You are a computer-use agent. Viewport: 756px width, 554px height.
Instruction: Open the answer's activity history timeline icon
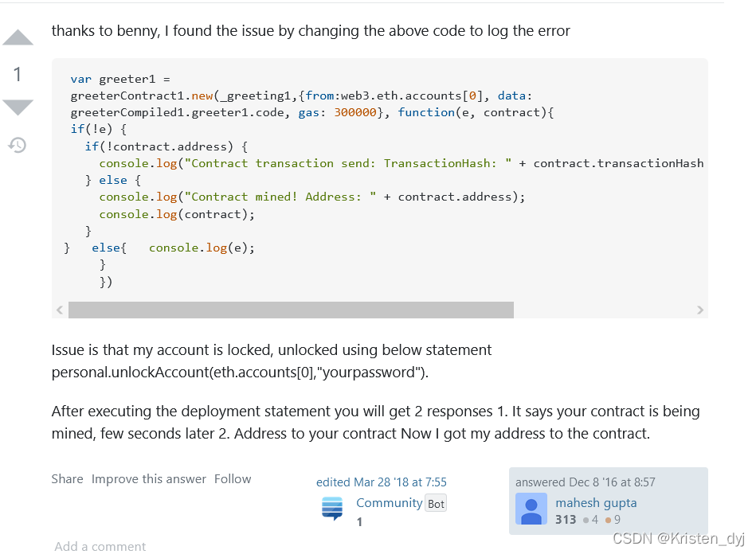(18, 145)
